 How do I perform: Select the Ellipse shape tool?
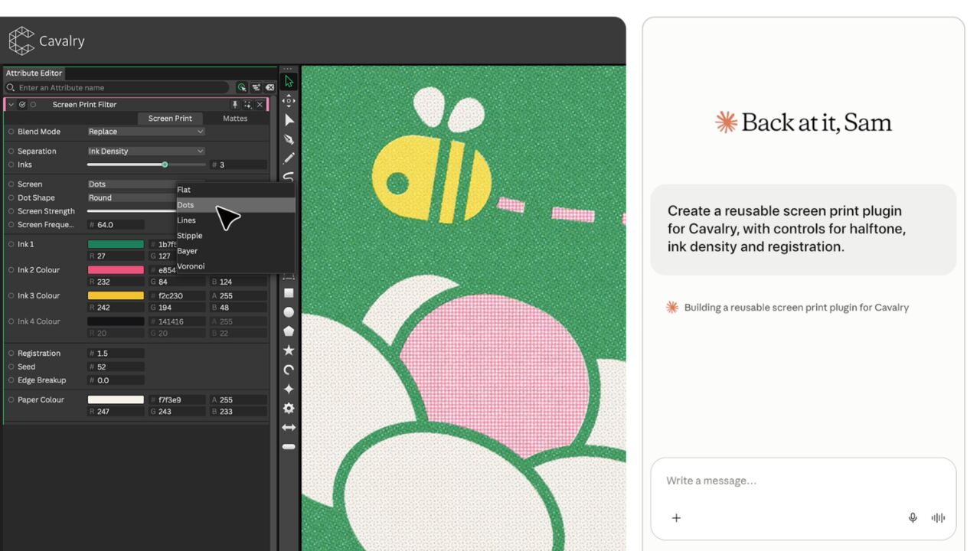click(x=289, y=312)
